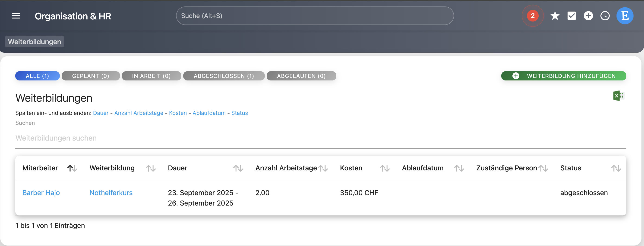Open the clock time tracking icon
Image resolution: width=644 pixels, height=246 pixels.
point(605,16)
